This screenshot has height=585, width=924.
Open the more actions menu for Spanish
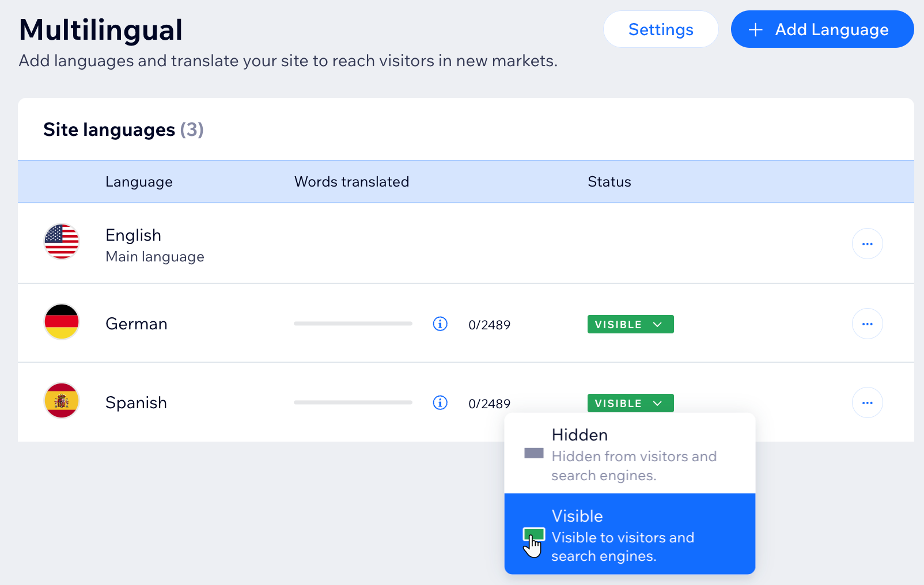pos(867,402)
